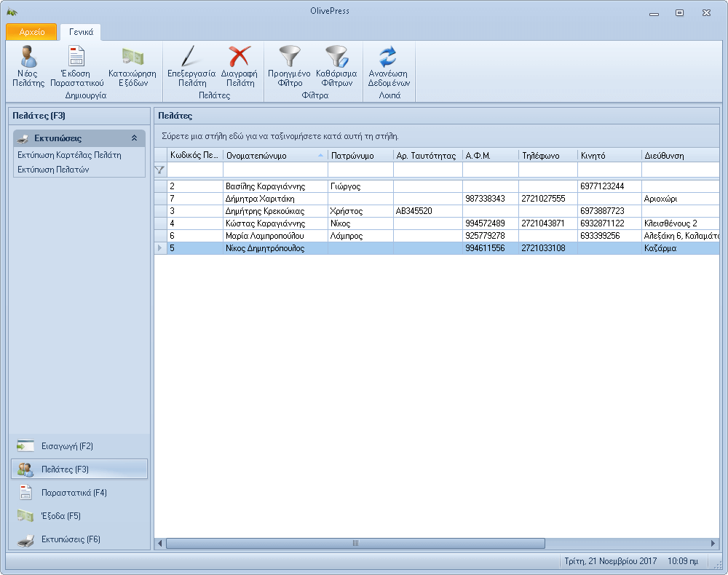Collapse the Εκτυπώσεις panel group chevron
This screenshot has height=575, width=728.
pos(134,138)
